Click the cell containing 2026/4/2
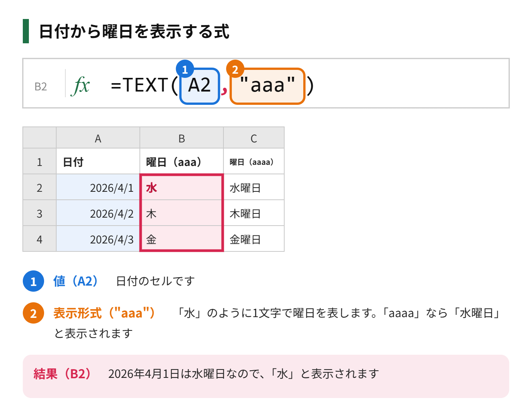 click(98, 213)
